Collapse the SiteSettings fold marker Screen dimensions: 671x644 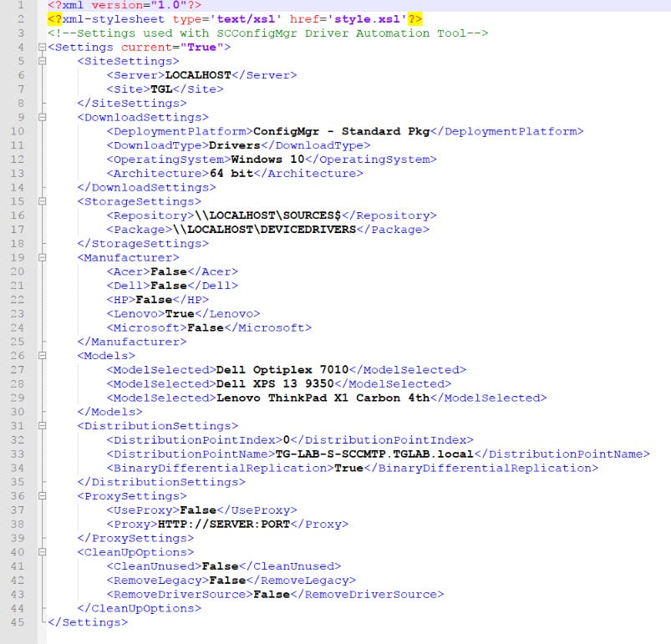coord(42,61)
